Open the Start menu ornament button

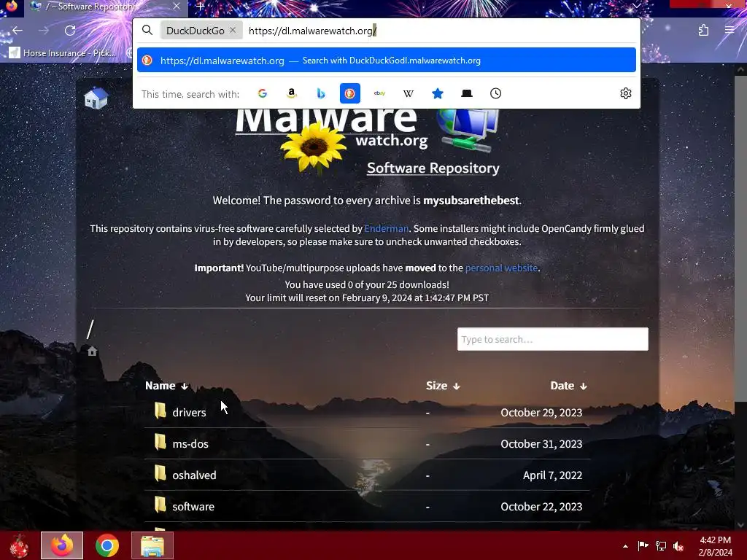[x=19, y=545]
